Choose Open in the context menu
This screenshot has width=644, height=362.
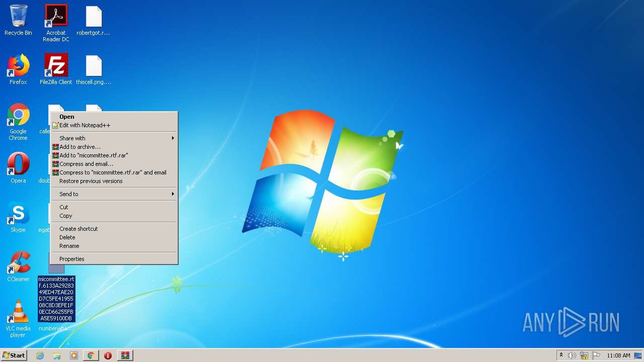[114, 117]
